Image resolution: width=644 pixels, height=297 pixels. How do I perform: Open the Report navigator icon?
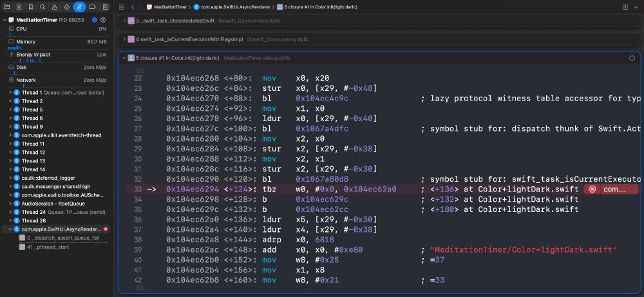105,7
